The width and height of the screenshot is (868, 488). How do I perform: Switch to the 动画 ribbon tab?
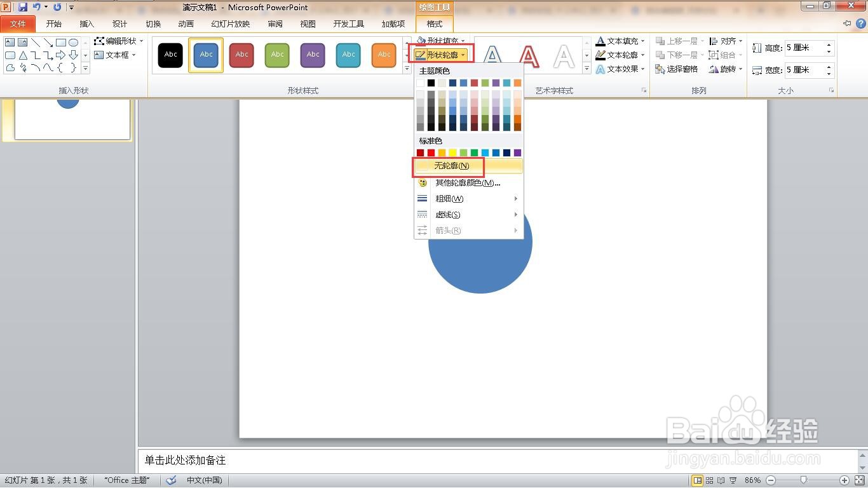pos(186,24)
